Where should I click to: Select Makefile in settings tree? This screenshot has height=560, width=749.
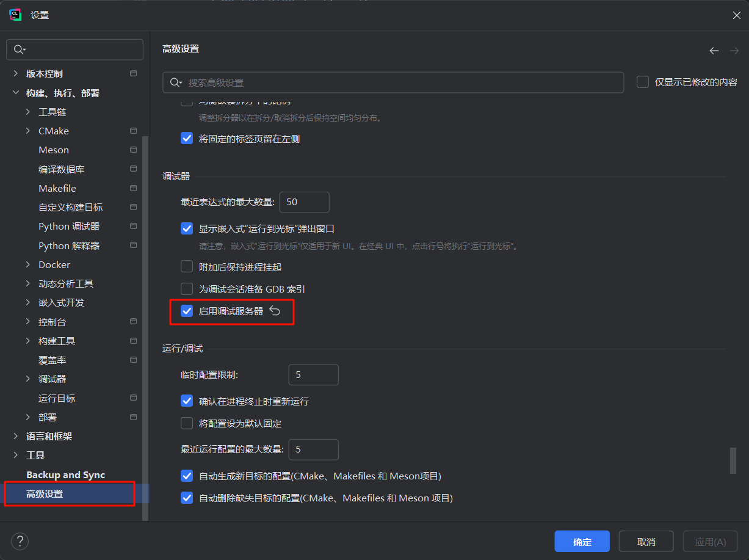(x=57, y=188)
